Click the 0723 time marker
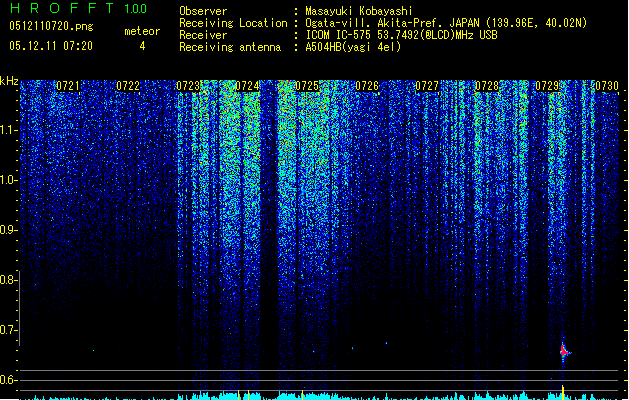This screenshot has width=629, height=400. click(x=188, y=86)
